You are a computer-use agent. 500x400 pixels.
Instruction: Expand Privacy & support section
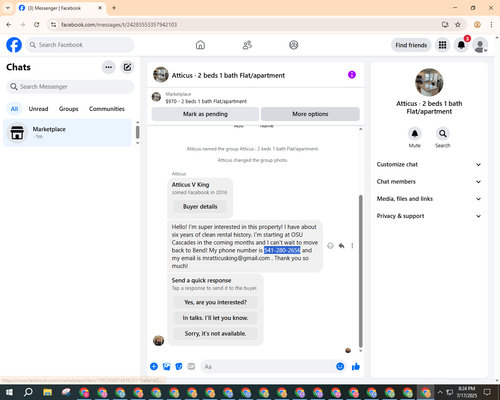pyautogui.click(x=429, y=216)
